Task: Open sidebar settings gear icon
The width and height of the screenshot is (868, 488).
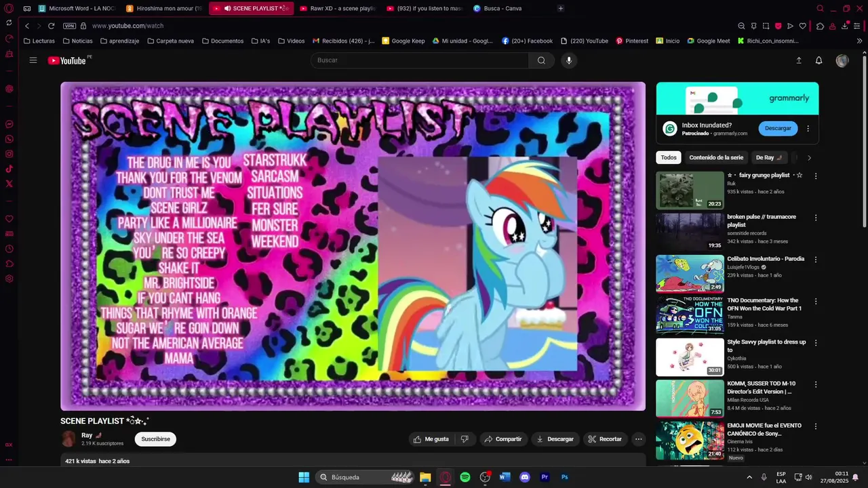Action: (x=9, y=279)
